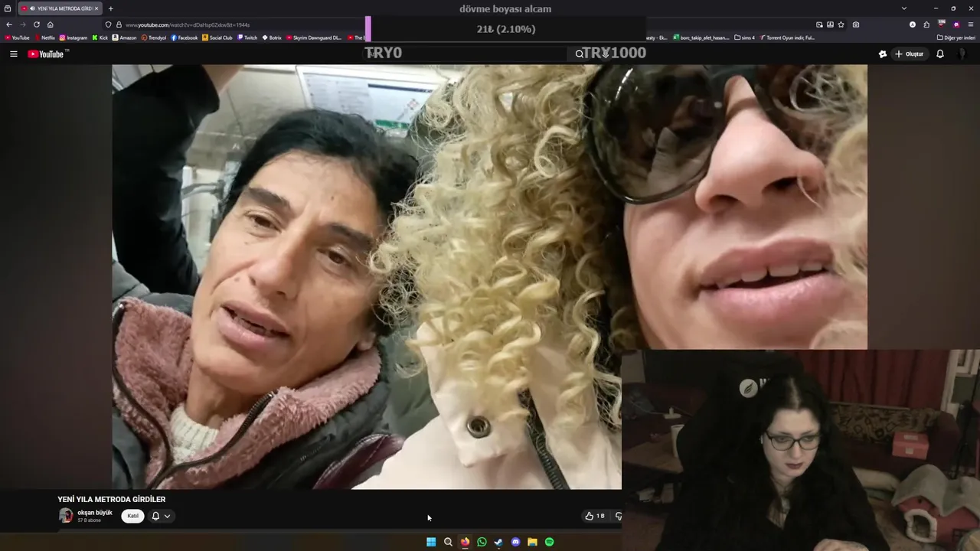Switch to Firefox in the taskbar
This screenshot has width=980, height=551.
[x=465, y=542]
